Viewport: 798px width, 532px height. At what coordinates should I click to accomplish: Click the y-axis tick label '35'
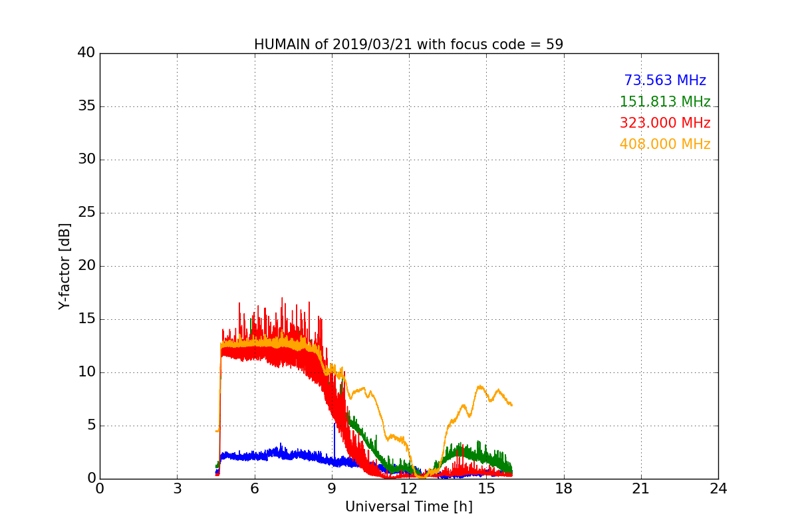click(86, 106)
